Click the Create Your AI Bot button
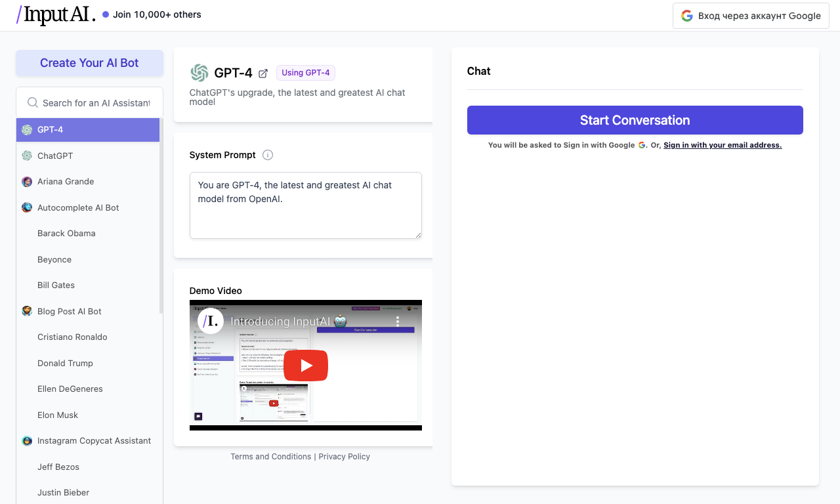Image resolution: width=840 pixels, height=504 pixels. pyautogui.click(x=89, y=63)
